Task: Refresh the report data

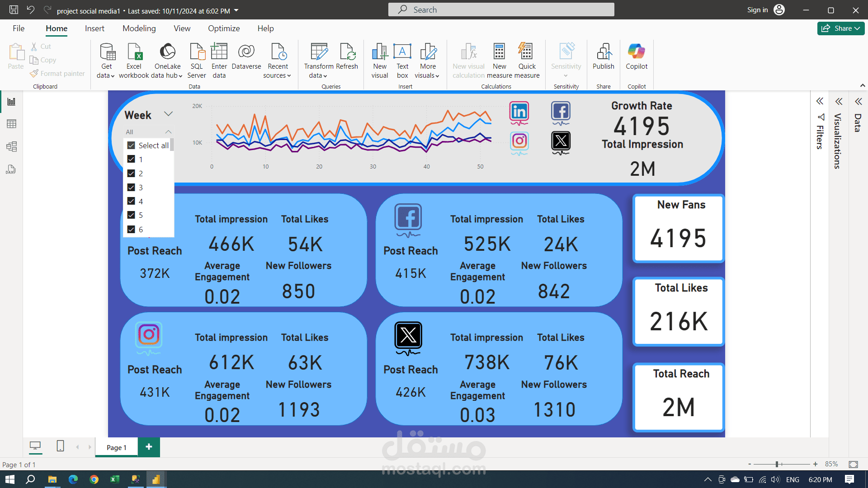Action: click(347, 59)
